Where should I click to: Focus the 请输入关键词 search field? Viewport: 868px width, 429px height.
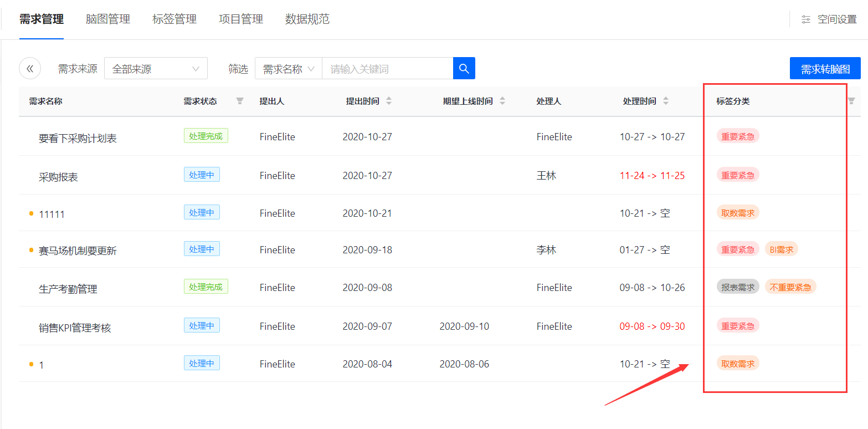[x=388, y=69]
